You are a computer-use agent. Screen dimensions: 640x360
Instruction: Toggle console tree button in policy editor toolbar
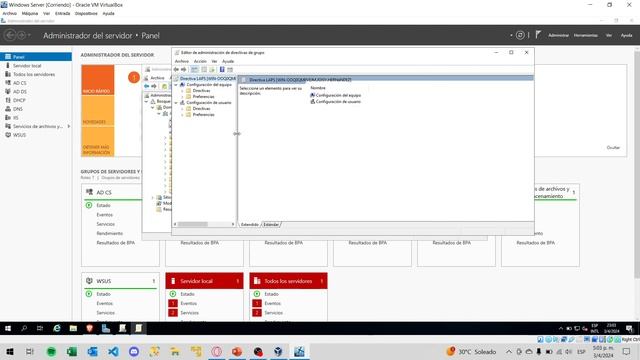click(x=195, y=69)
